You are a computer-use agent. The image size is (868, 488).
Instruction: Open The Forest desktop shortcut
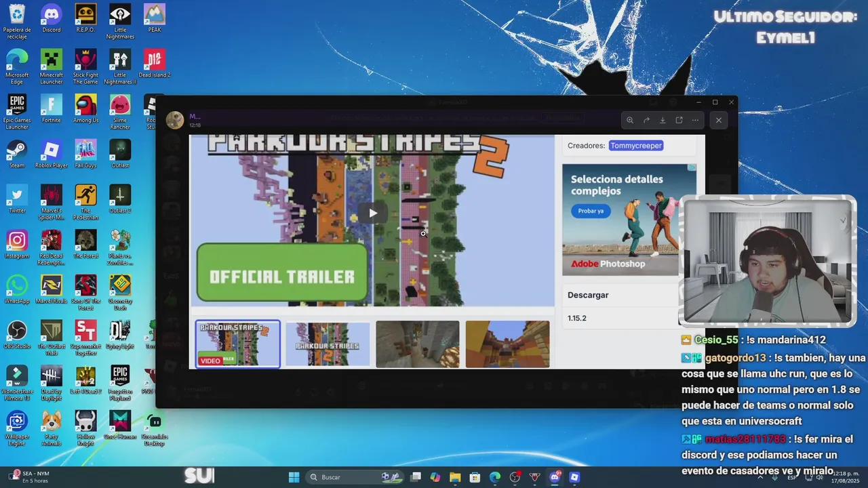pos(85,245)
